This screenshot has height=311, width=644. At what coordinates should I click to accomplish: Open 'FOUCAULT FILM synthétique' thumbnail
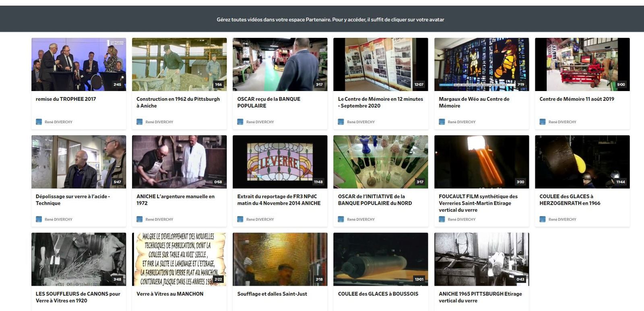tap(481, 162)
